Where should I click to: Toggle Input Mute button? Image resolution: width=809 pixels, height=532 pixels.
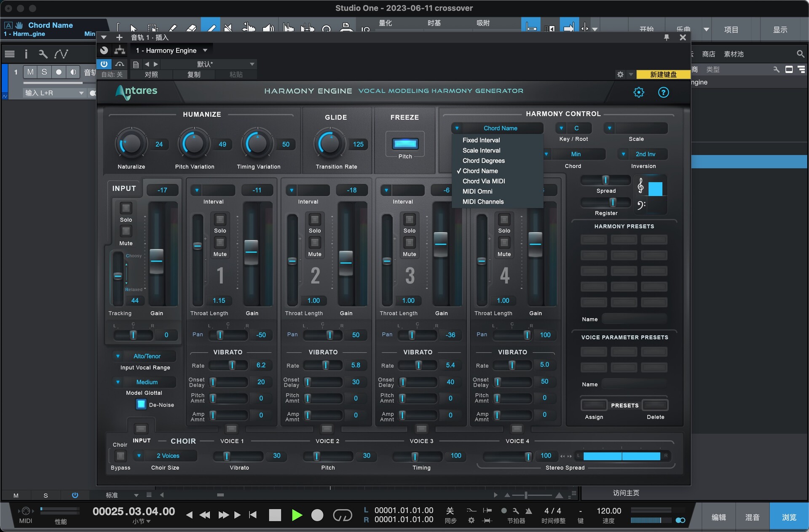[x=126, y=231]
